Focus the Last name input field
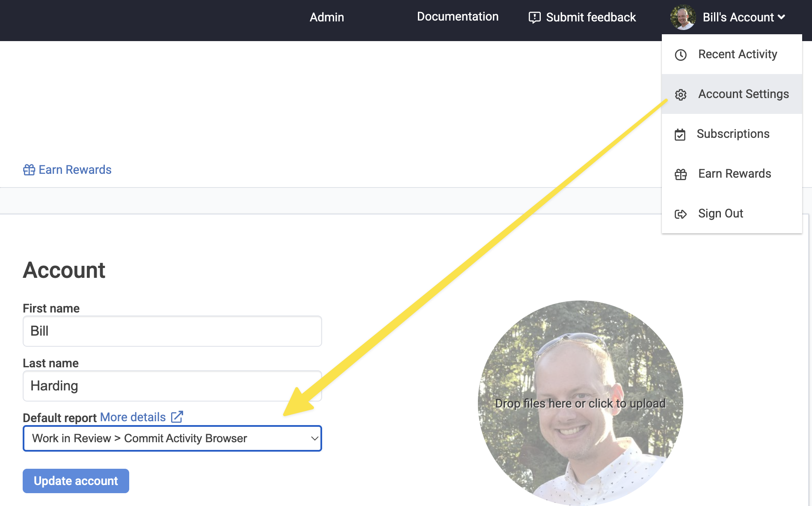Image resolution: width=812 pixels, height=506 pixels. [x=172, y=386]
